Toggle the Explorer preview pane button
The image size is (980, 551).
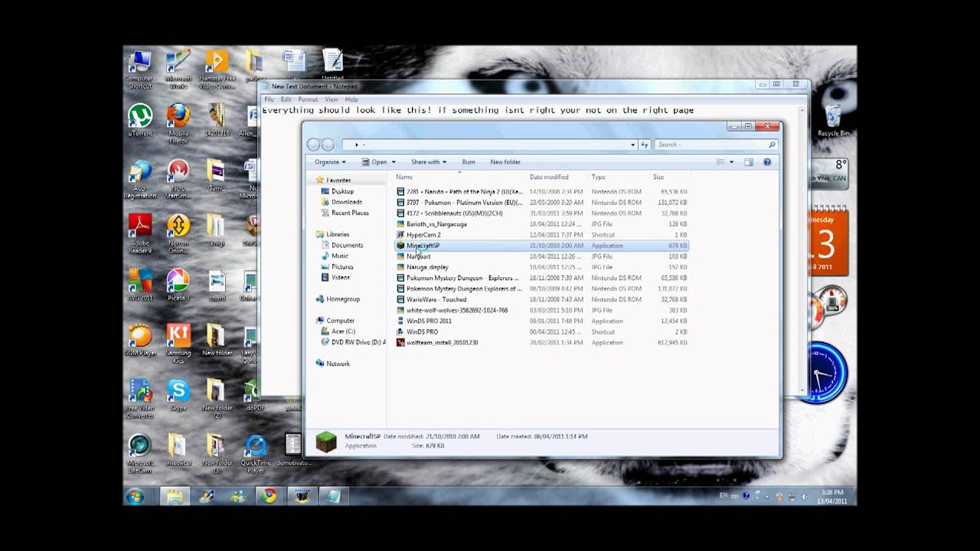(x=749, y=162)
